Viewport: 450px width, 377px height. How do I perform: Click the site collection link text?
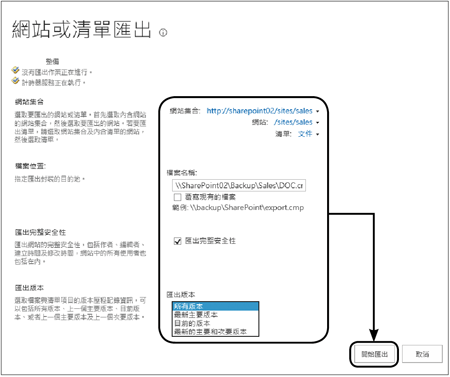coord(259,111)
